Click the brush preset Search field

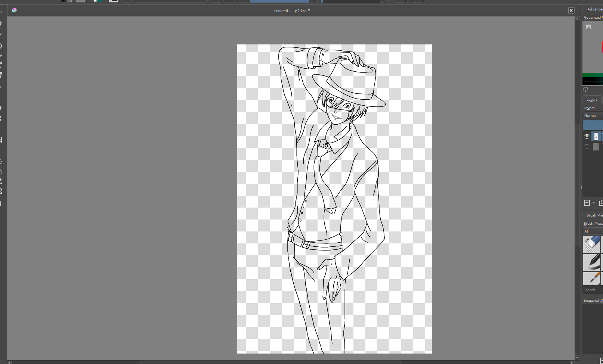[x=591, y=290]
